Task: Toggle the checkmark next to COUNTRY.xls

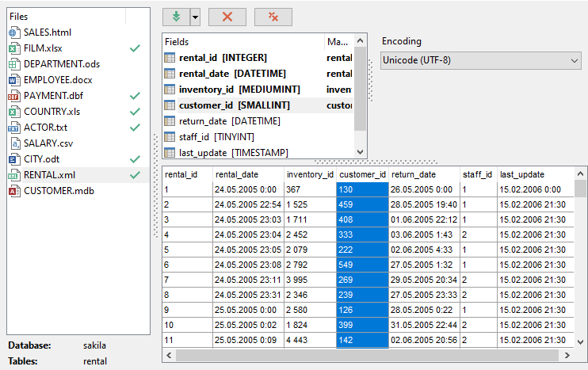Action: pyautogui.click(x=135, y=112)
